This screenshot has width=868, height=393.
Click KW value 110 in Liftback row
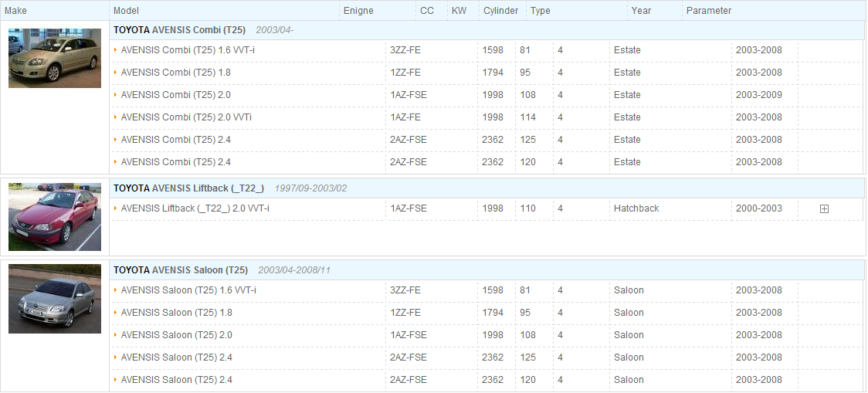(527, 208)
